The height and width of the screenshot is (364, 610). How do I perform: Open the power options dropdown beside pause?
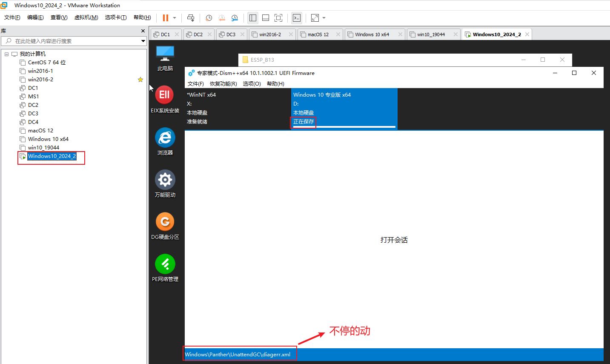point(175,18)
